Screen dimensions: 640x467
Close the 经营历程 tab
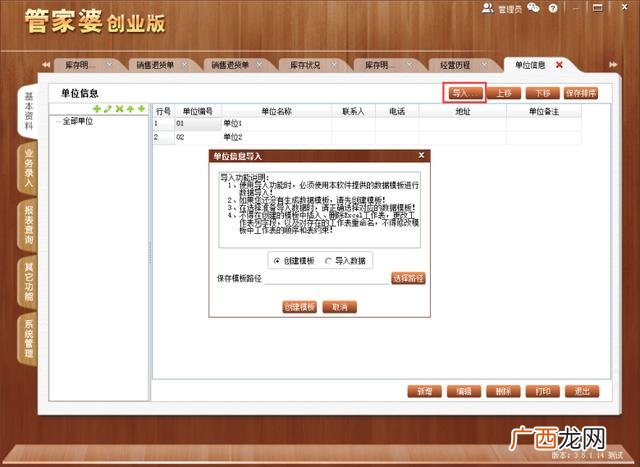coord(484,65)
